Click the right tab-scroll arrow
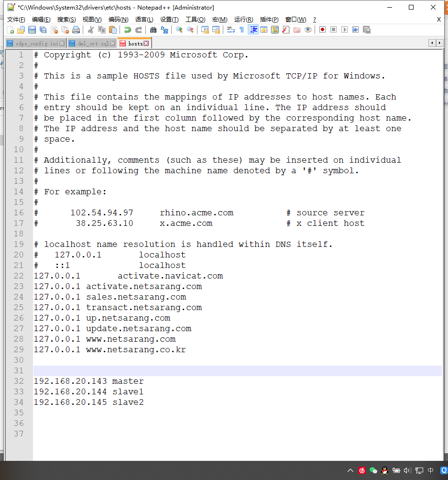The image size is (448, 480). (x=439, y=43)
